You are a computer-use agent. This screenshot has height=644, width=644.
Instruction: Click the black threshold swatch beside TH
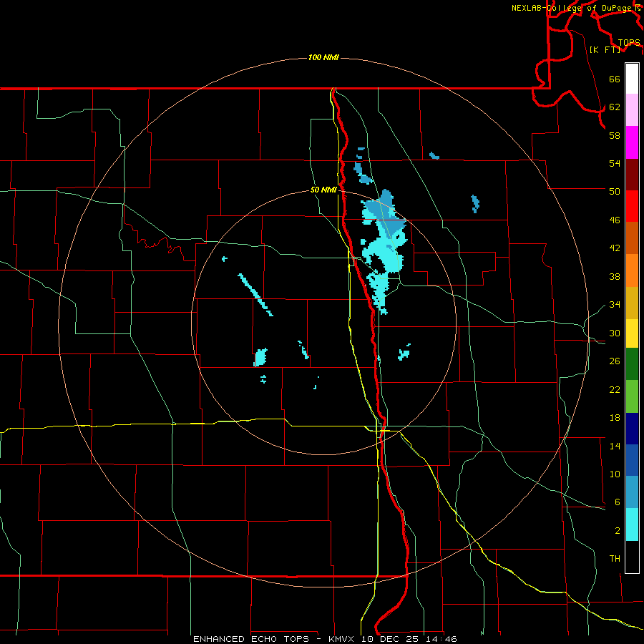click(x=632, y=557)
